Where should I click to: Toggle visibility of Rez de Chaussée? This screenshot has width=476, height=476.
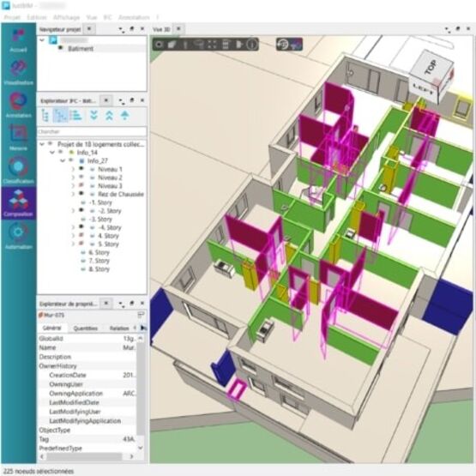[81, 193]
